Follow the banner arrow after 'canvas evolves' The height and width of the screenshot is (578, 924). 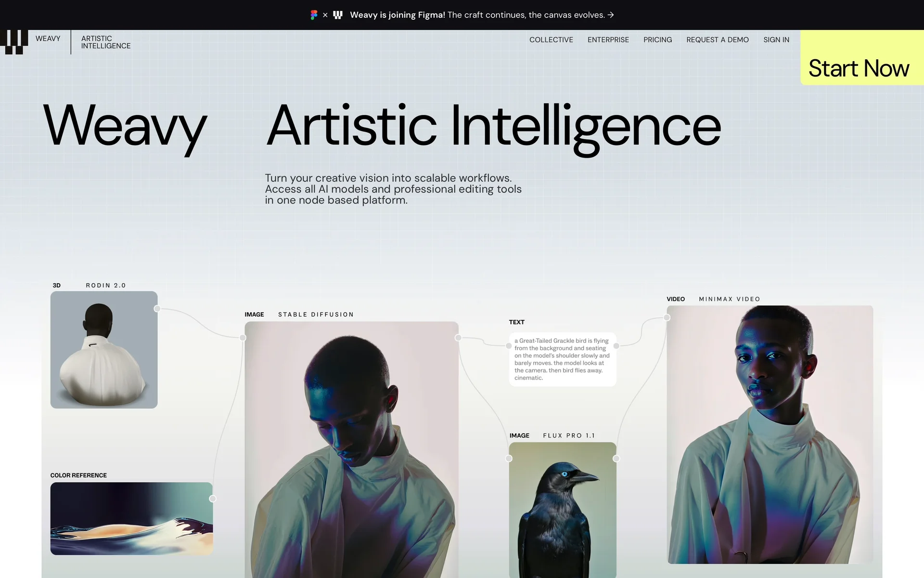(611, 15)
